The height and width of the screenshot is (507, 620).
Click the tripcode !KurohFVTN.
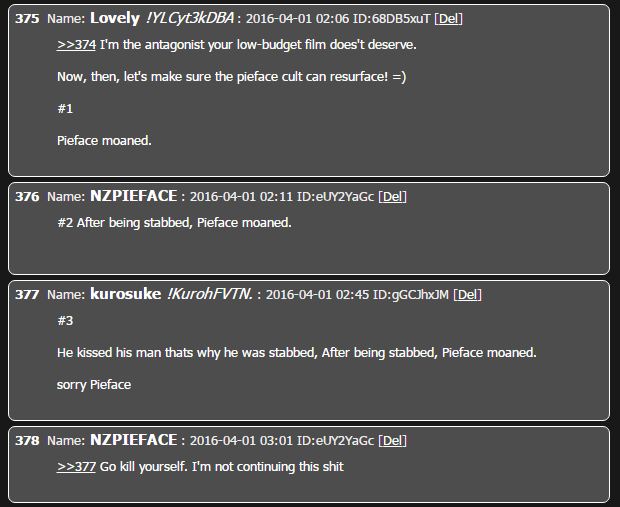210,294
